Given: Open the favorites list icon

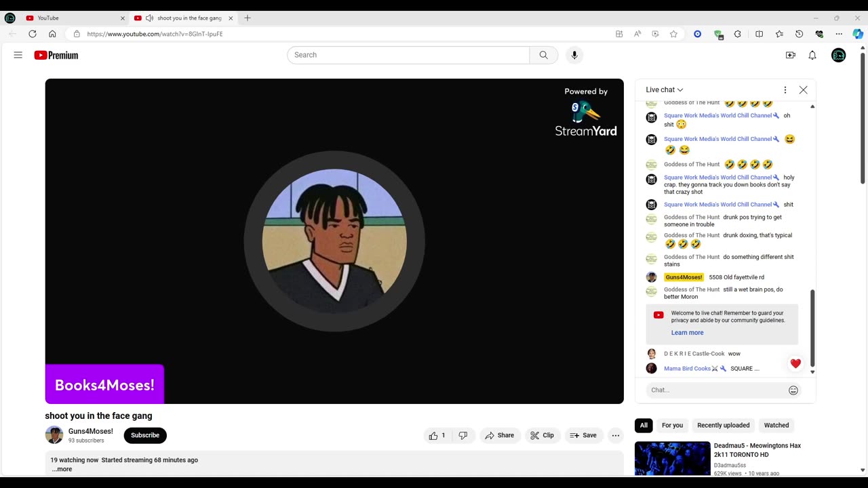Looking at the screenshot, I should [779, 34].
